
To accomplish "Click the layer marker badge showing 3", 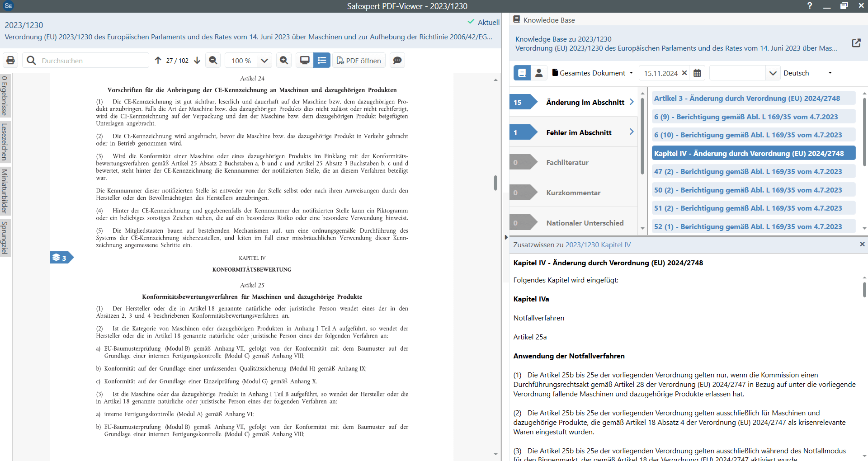I will click(x=61, y=258).
